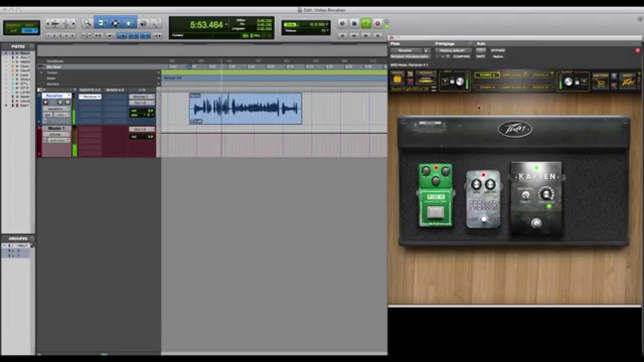This screenshot has width=644, height=362.
Task: Select the audio clip on Revalver track
Action: (x=246, y=108)
